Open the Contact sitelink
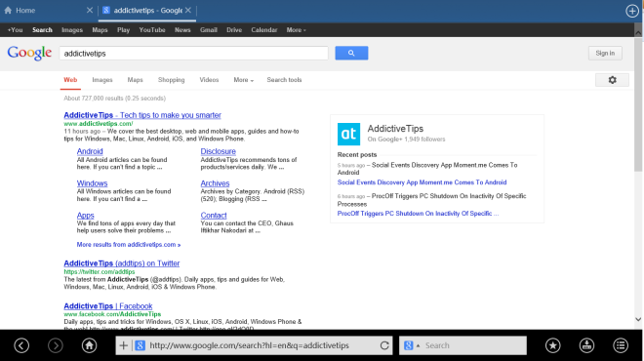Viewport: 644px width, 361px height. [x=214, y=216]
